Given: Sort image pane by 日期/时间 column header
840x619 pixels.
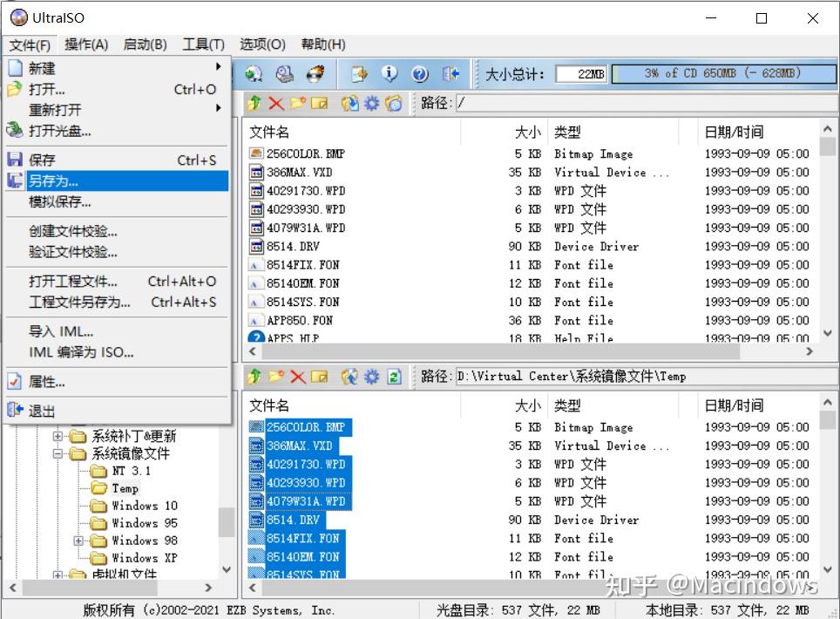Looking at the screenshot, I should pyautogui.click(x=758, y=132).
